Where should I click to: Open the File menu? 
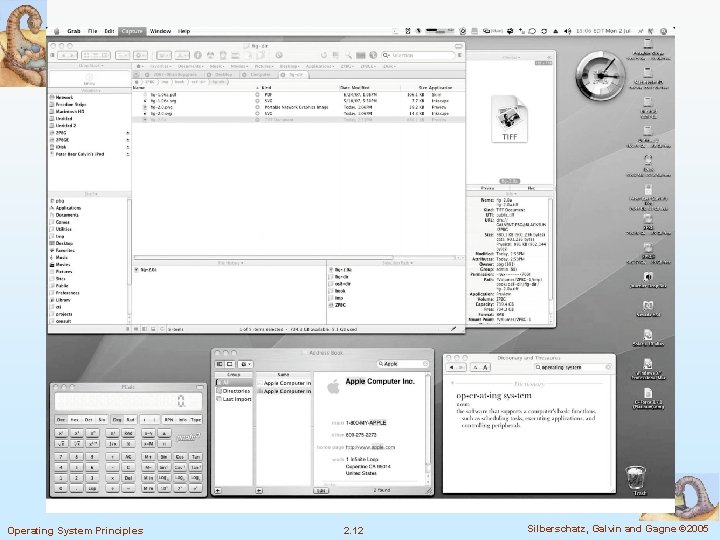point(92,31)
